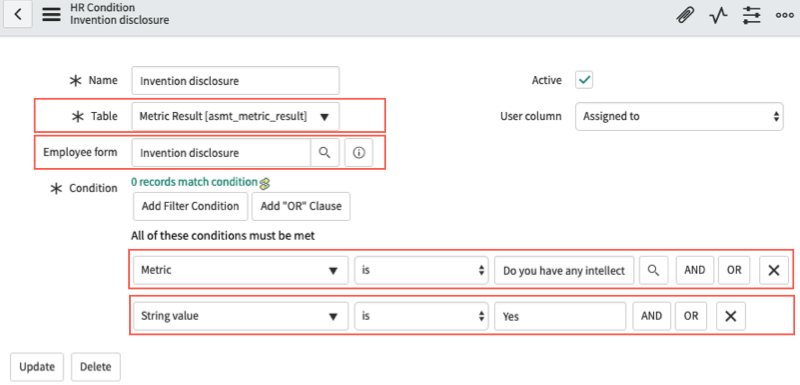The height and width of the screenshot is (385, 800).
Task: Go back using the header arrow
Action: point(18,14)
